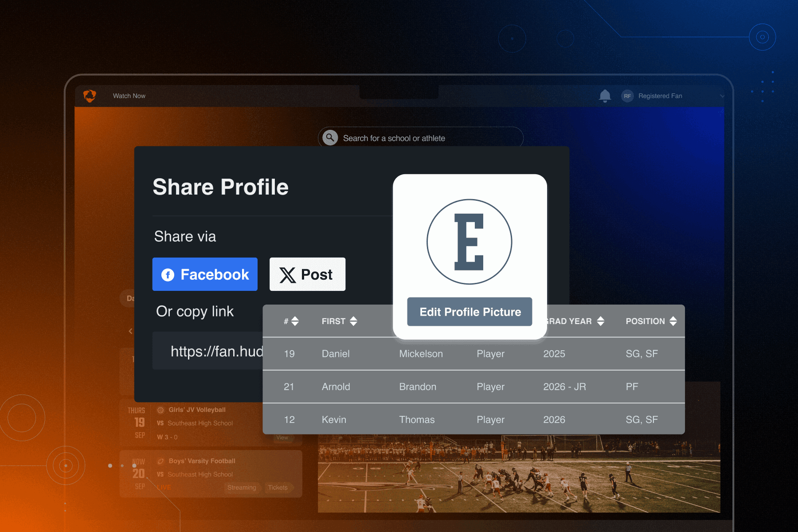Toggle sorting on the POSITION column

click(674, 321)
